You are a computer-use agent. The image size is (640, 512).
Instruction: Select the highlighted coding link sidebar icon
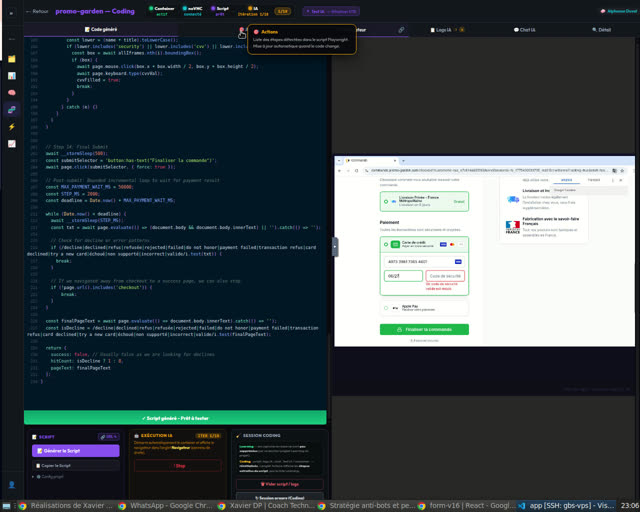(x=12, y=109)
